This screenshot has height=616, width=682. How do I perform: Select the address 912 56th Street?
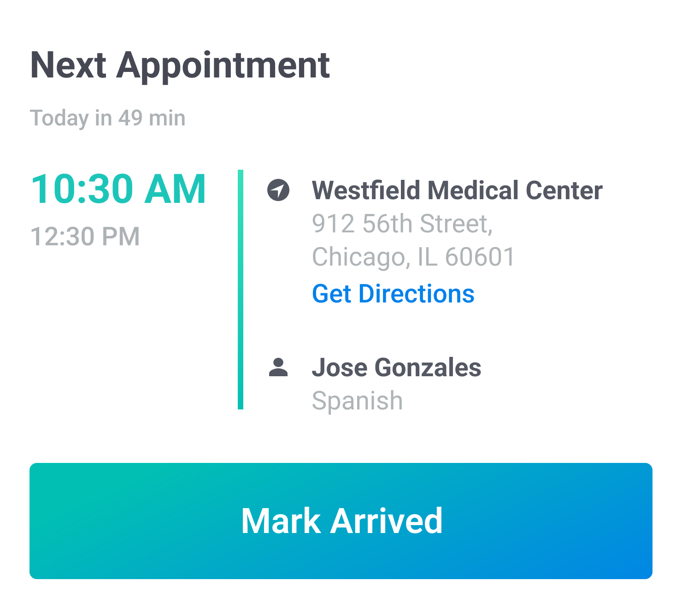[403, 223]
